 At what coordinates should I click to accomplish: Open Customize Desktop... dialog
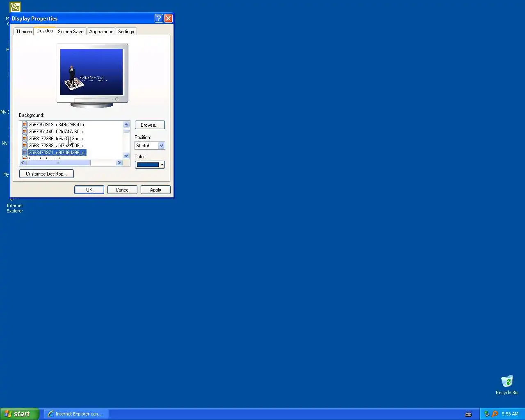(46, 174)
